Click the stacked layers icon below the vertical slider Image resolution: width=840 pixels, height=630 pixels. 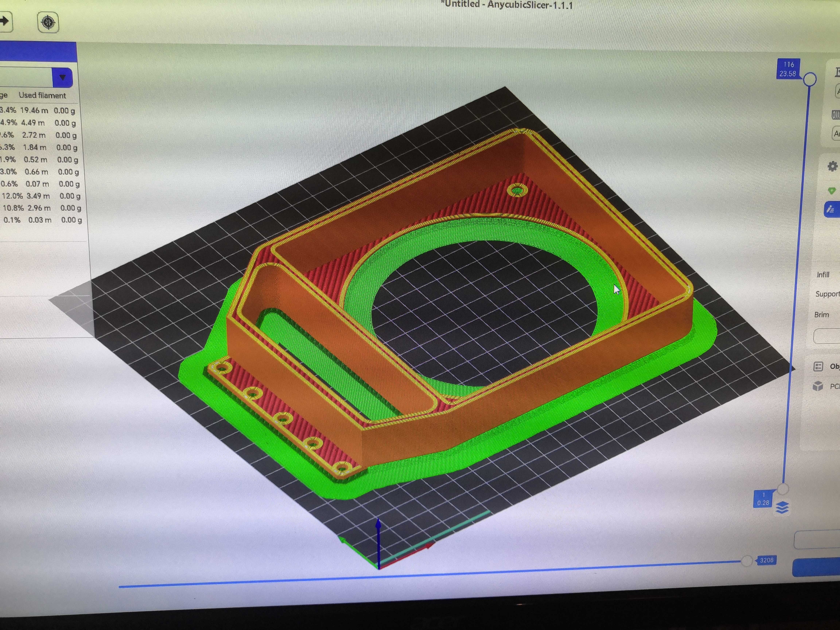[782, 507]
